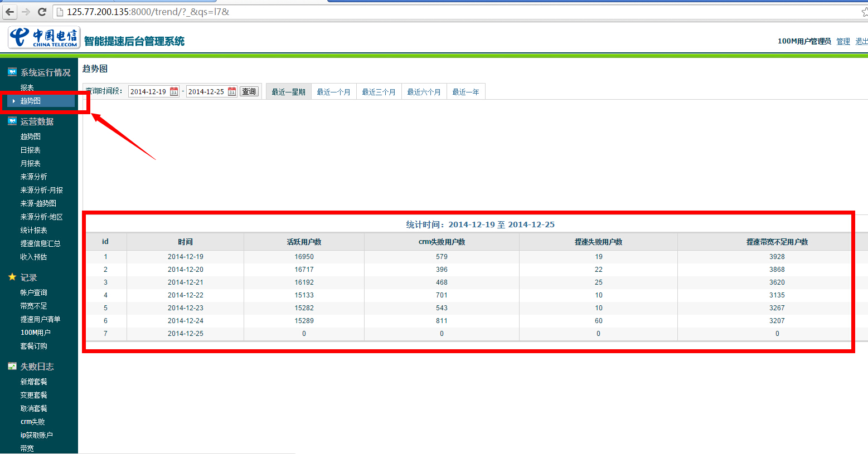Click the page icon in address bar
The height and width of the screenshot is (454, 868).
click(x=60, y=12)
